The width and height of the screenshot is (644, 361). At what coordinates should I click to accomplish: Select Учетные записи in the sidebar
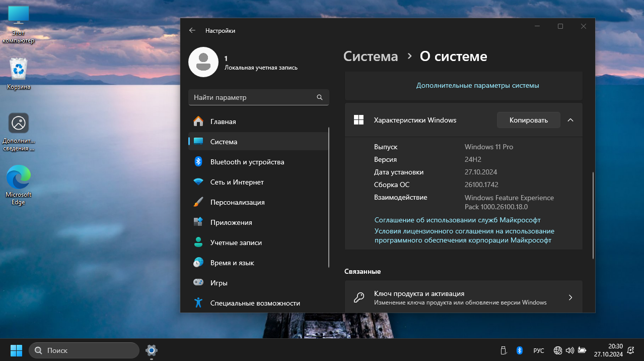coord(236,243)
